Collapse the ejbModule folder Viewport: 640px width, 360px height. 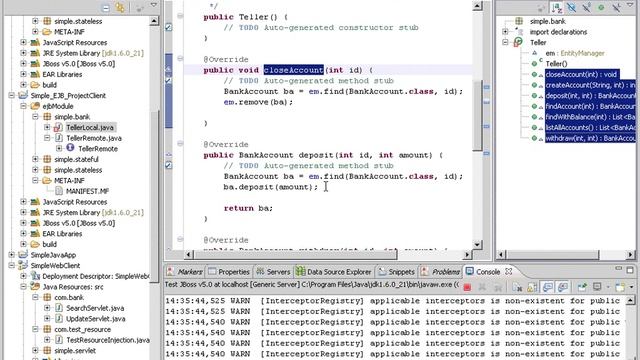[x=23, y=106]
